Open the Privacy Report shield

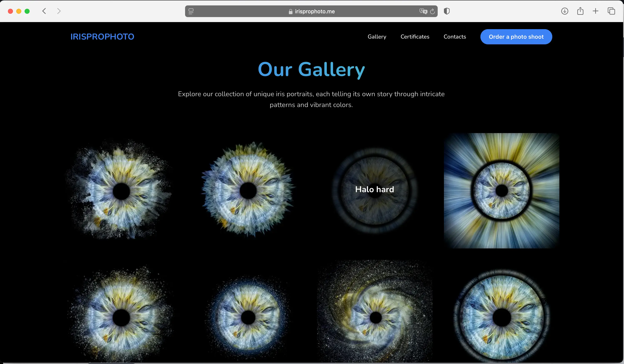coord(446,11)
